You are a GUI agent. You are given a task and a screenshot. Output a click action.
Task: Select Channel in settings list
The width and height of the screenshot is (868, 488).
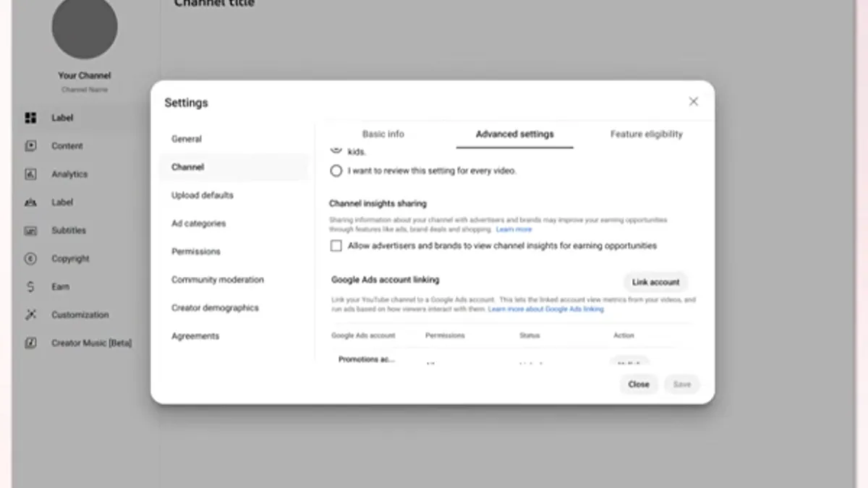tap(234, 167)
